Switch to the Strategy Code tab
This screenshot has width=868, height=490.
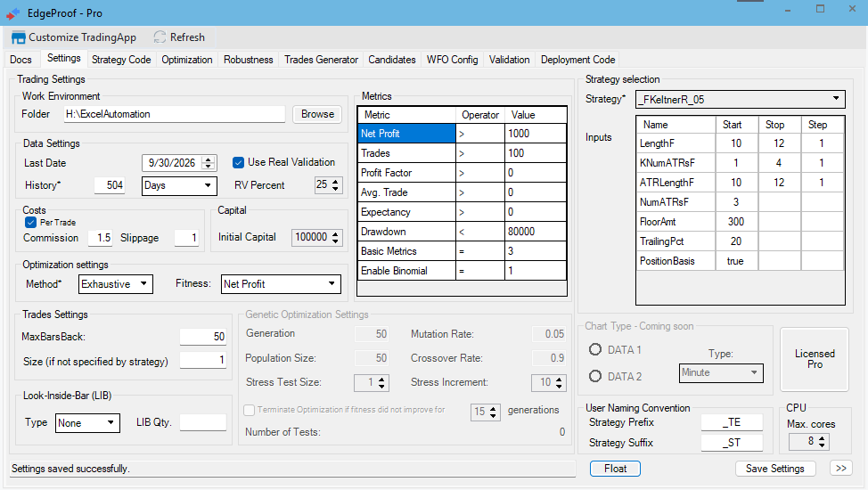121,60
